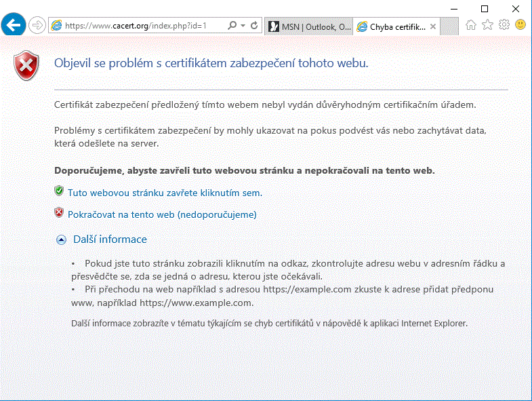This screenshot has width=532, height=401.
Task: Refresh the page with reload icon
Action: (254, 26)
